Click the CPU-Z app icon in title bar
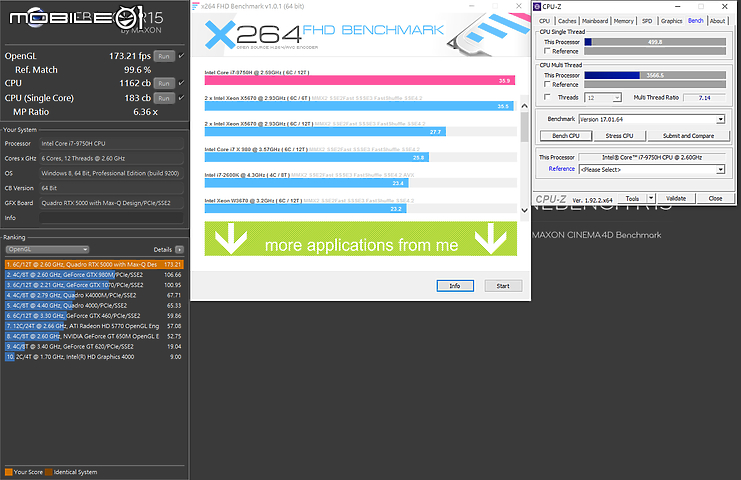The height and width of the screenshot is (480, 741). tap(537, 7)
